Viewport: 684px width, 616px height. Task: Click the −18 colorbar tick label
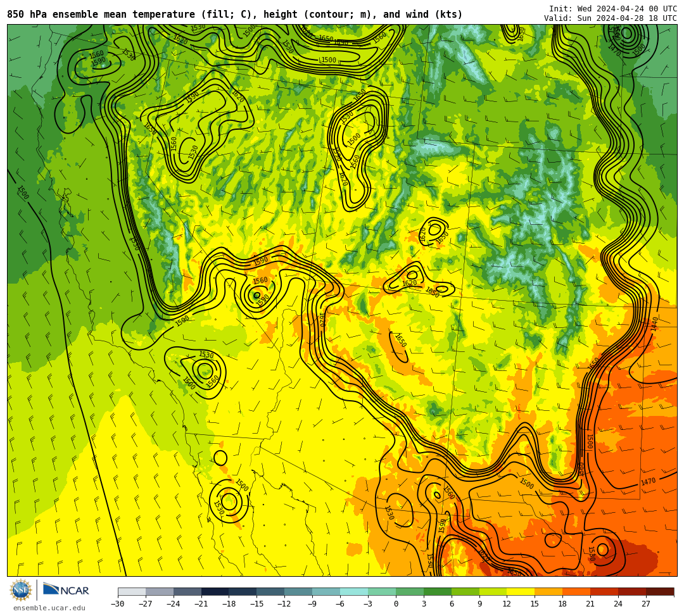229,604
